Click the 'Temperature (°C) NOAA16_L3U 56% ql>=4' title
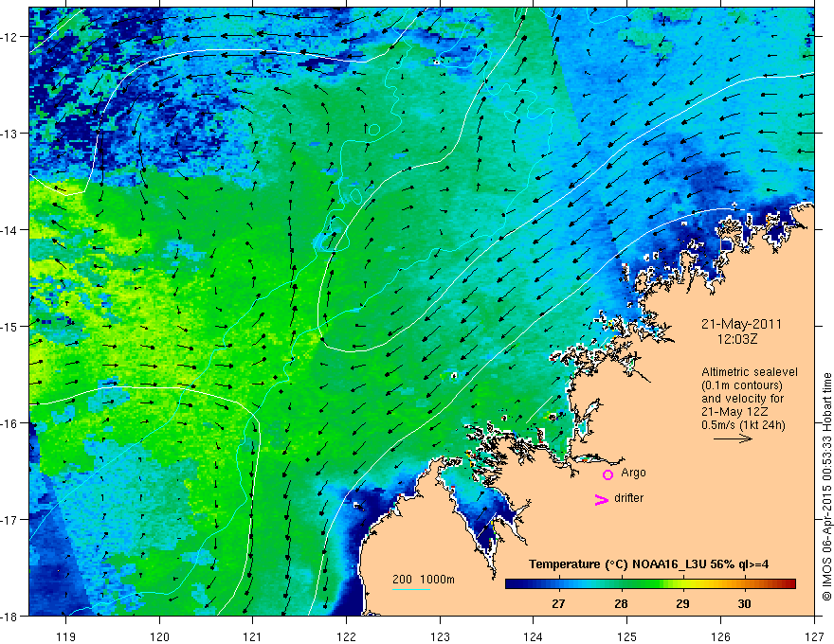Viewport: 834px width, 644px height. [x=648, y=564]
